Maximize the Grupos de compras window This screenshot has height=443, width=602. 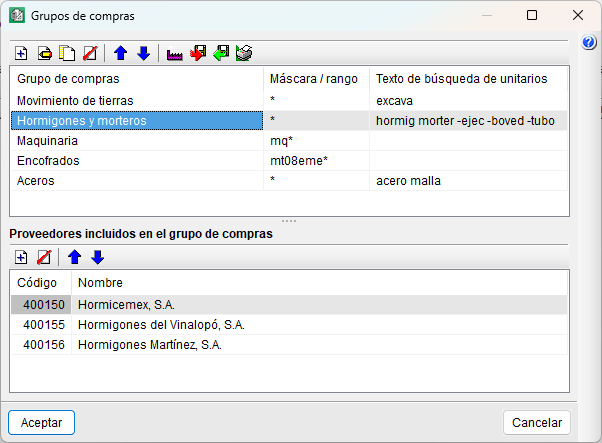pos(532,15)
